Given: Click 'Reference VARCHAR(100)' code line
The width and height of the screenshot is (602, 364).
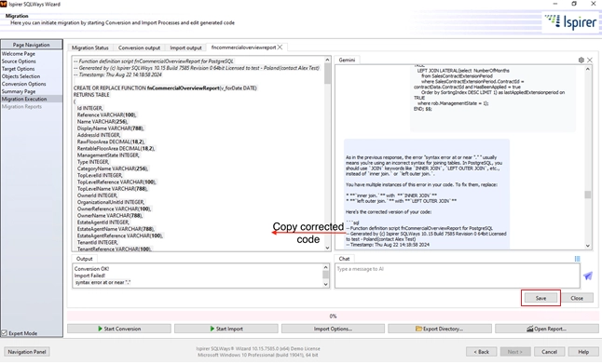Looking at the screenshot, I should (x=107, y=115).
